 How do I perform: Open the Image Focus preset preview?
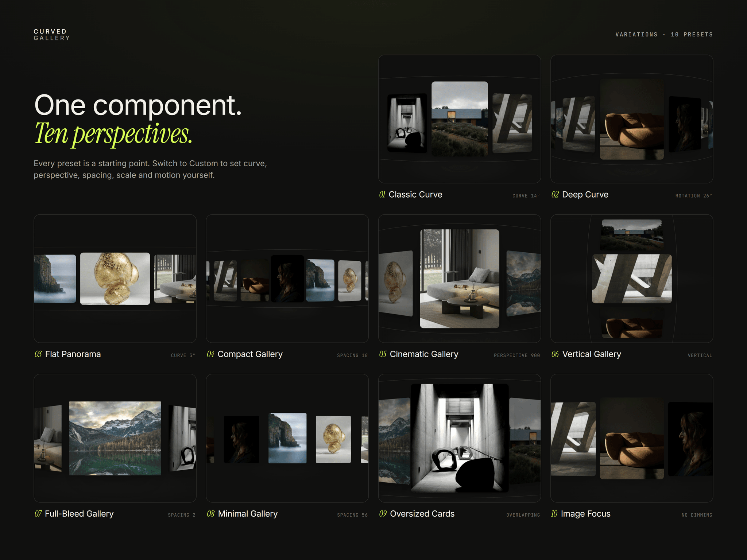pyautogui.click(x=631, y=438)
